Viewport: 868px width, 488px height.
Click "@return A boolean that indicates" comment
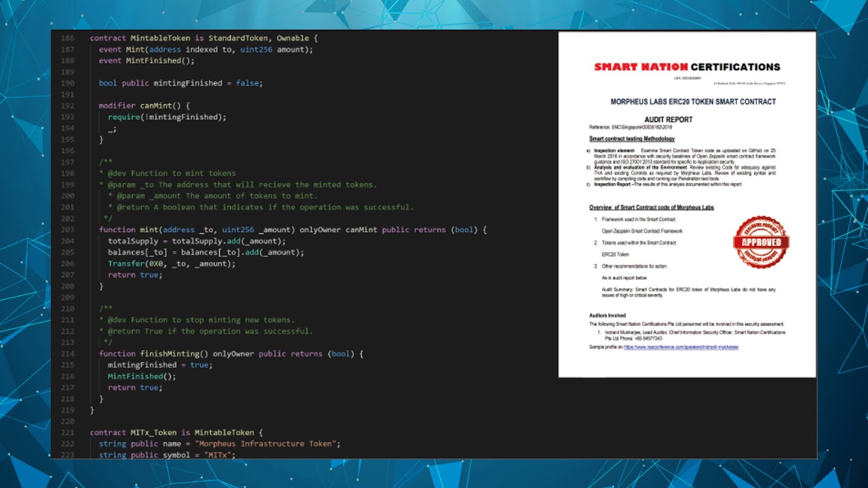(x=260, y=207)
